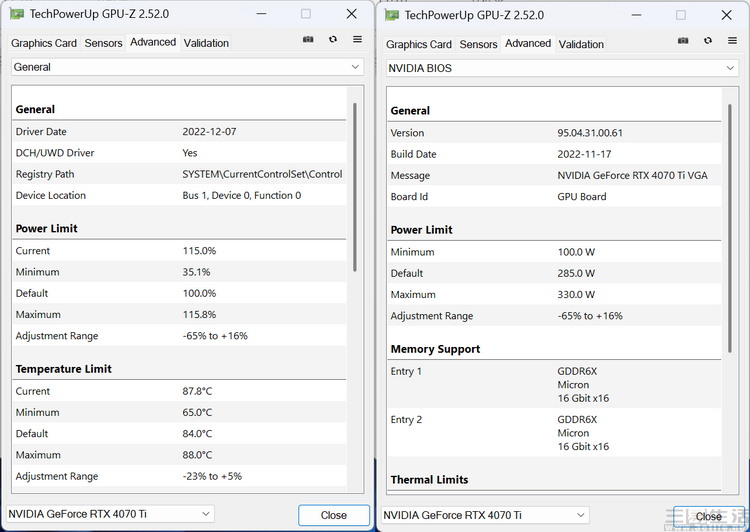Click screenshot camera icon in right GPU-Z window
This screenshot has height=532, width=750.
click(683, 41)
